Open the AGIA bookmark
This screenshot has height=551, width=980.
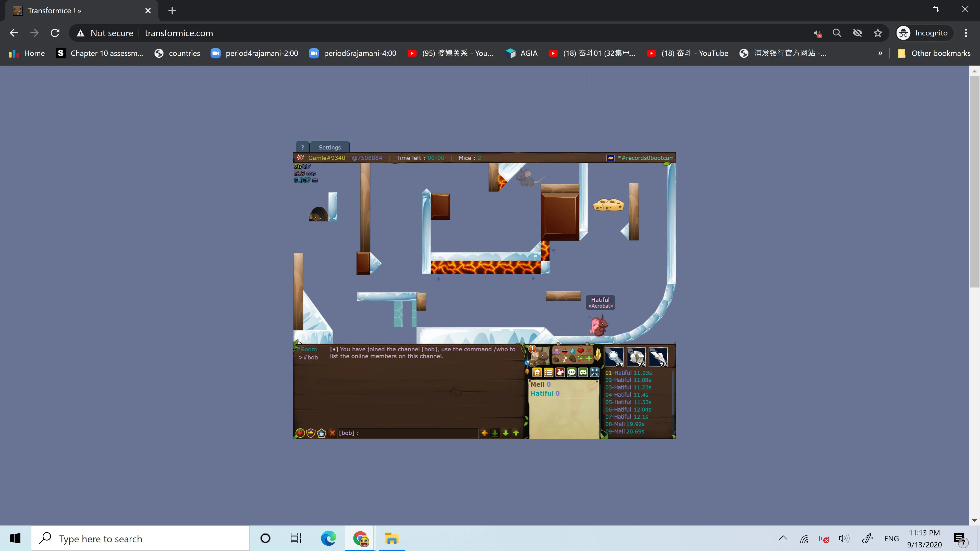click(522, 53)
